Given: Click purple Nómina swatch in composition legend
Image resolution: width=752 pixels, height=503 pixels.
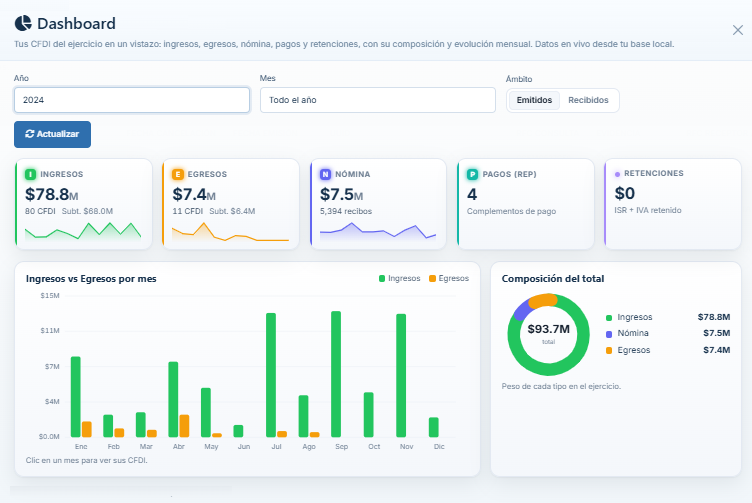Looking at the screenshot, I should click(x=609, y=334).
